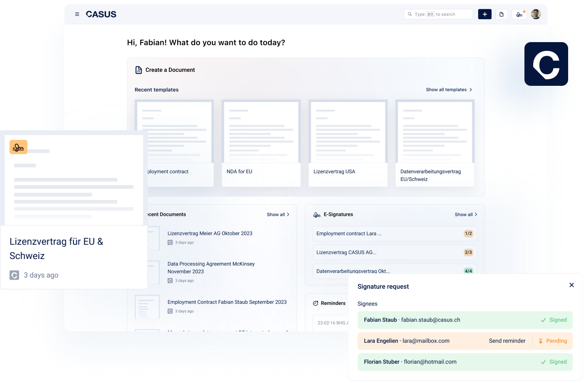Viewport: 588px width, 383px height.
Task: Select the Lizenzvertrag USA template
Action: point(348,143)
